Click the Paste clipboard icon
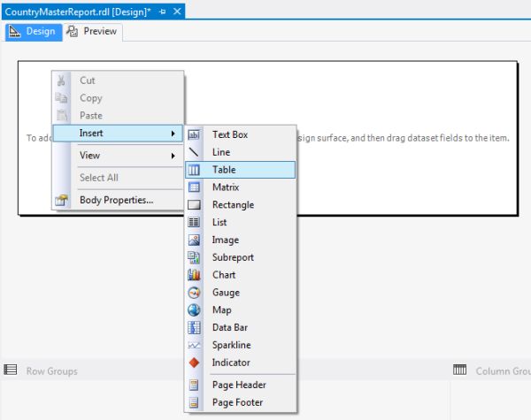The height and width of the screenshot is (420, 531). pos(61,116)
